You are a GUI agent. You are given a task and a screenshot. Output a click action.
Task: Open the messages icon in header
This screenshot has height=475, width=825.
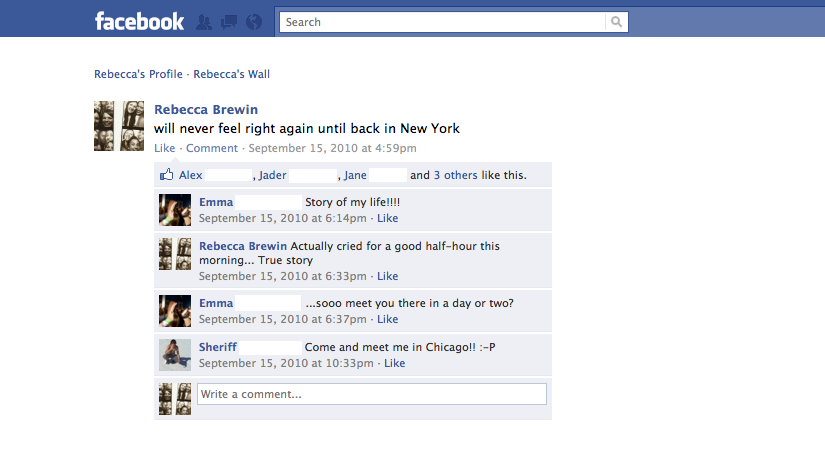229,22
